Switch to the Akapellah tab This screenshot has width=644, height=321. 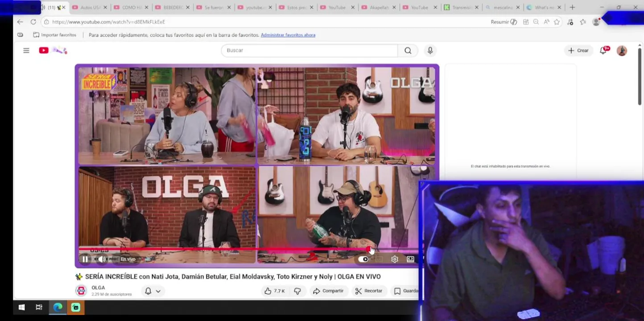click(378, 8)
